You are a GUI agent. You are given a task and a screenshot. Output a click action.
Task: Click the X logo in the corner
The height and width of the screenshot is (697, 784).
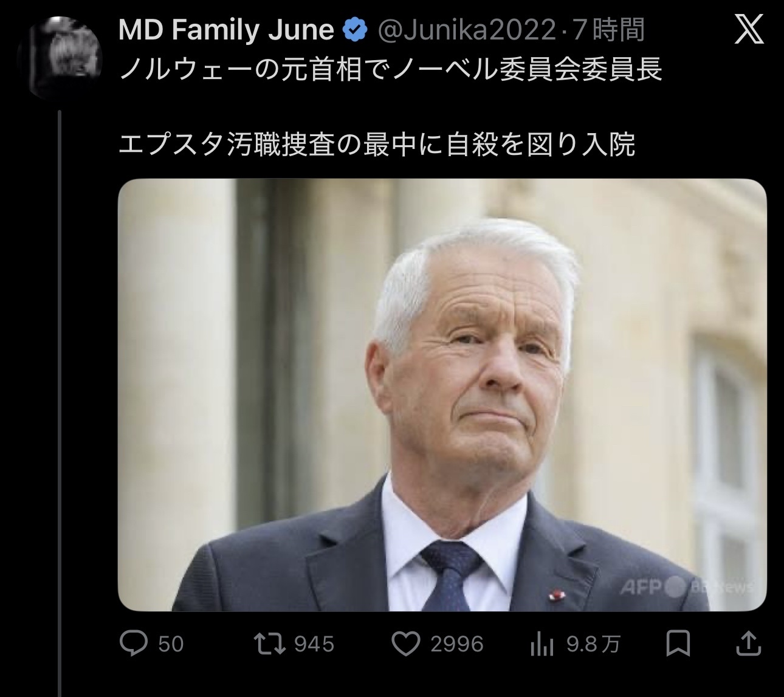[x=749, y=30]
